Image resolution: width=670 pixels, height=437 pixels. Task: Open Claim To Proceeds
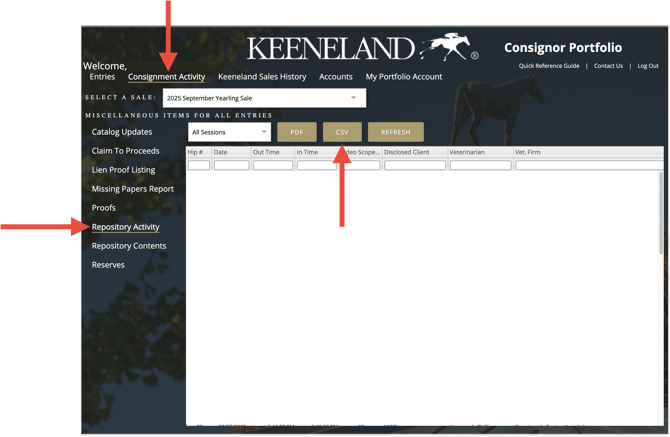pyautogui.click(x=125, y=151)
